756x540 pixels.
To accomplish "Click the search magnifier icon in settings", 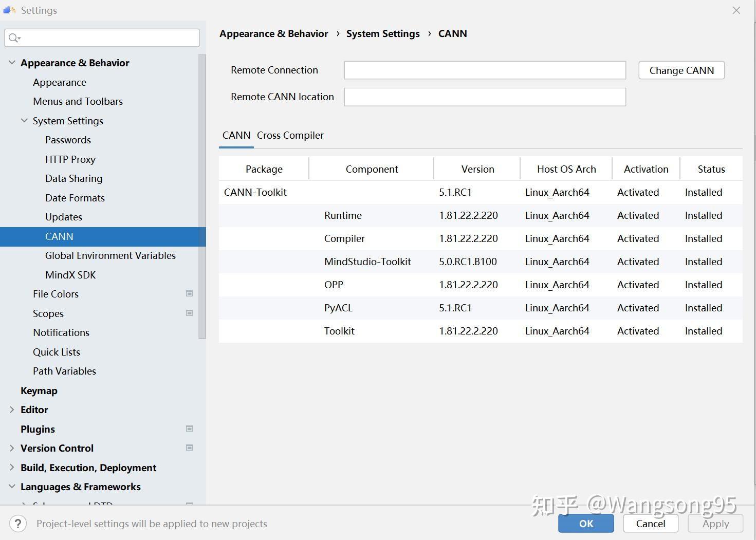I will click(14, 38).
